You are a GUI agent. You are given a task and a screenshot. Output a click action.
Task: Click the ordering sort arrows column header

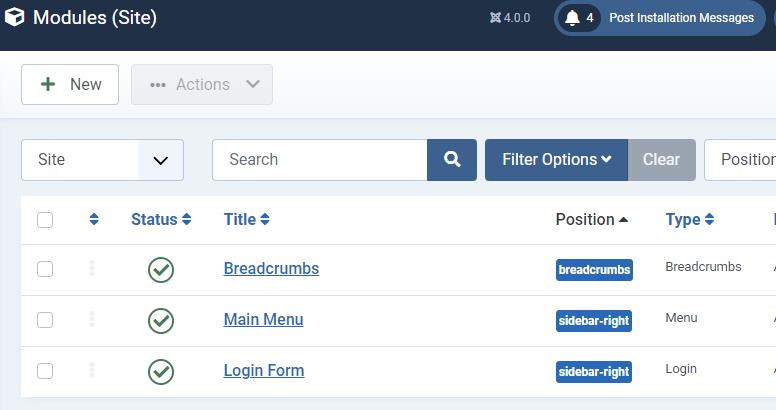94,219
